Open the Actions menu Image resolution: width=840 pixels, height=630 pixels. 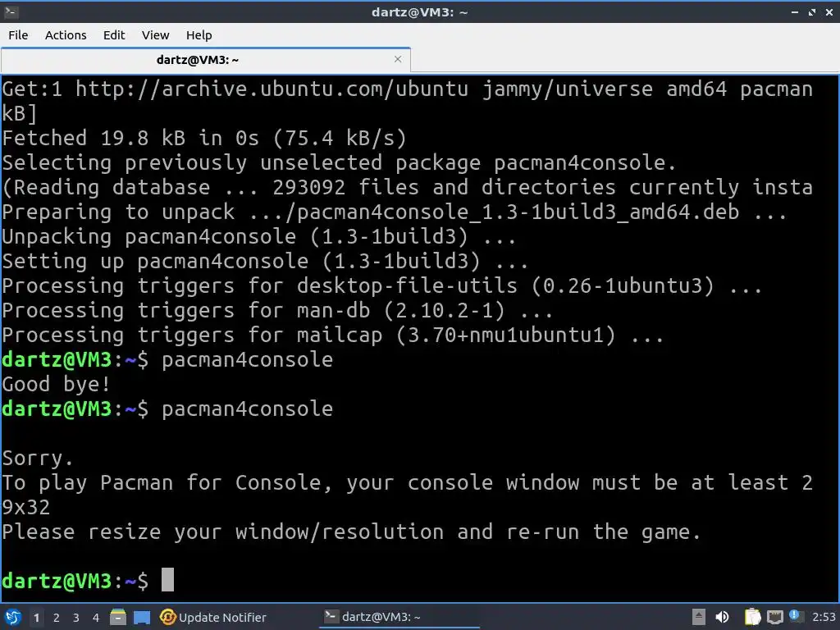point(66,34)
